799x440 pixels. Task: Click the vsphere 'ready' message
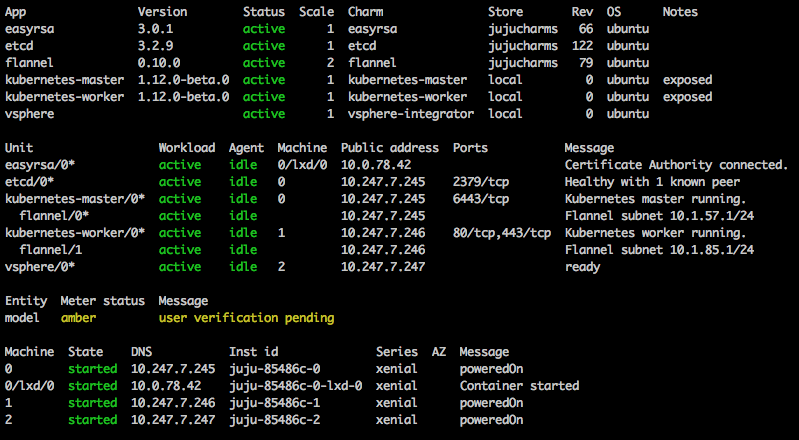[582, 267]
